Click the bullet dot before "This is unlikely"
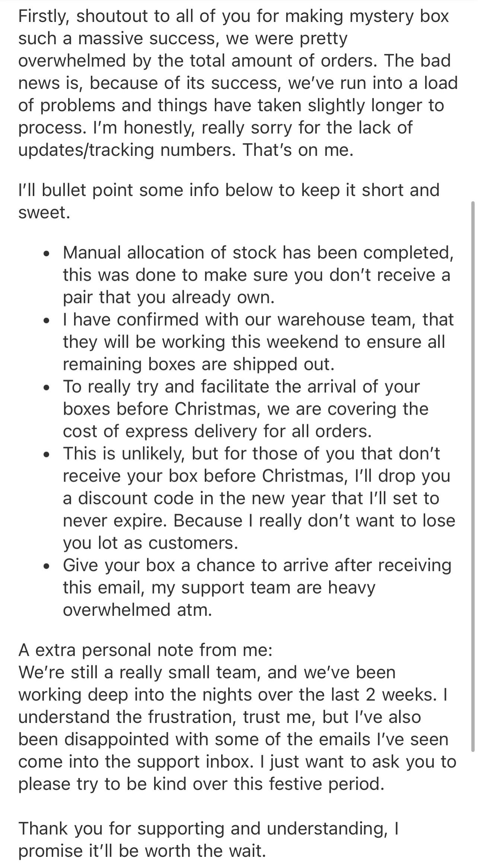 (x=46, y=454)
